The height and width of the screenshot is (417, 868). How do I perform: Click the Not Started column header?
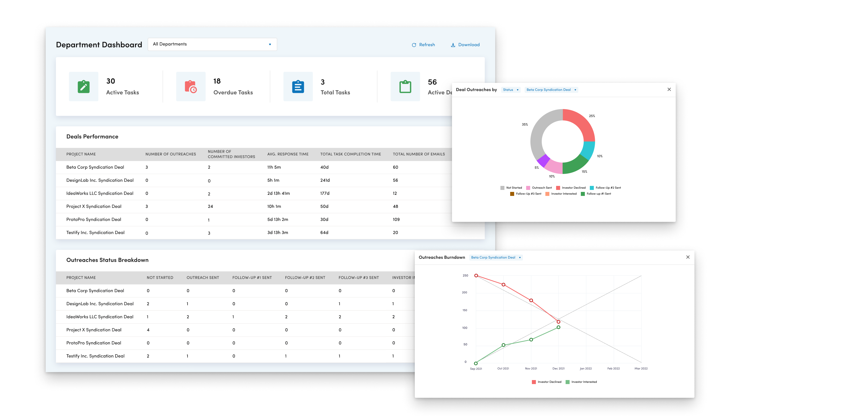pyautogui.click(x=160, y=278)
